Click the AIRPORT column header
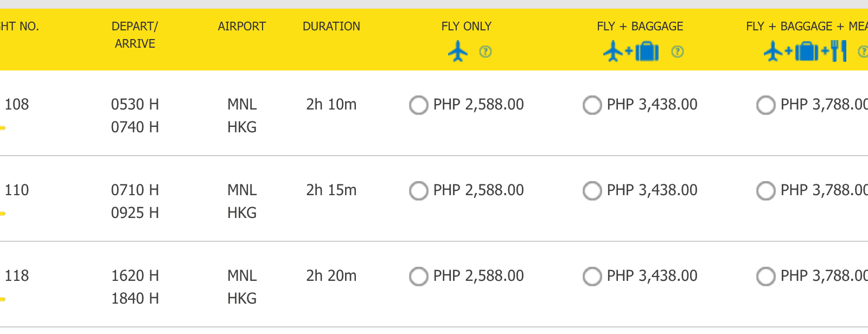 (x=241, y=26)
